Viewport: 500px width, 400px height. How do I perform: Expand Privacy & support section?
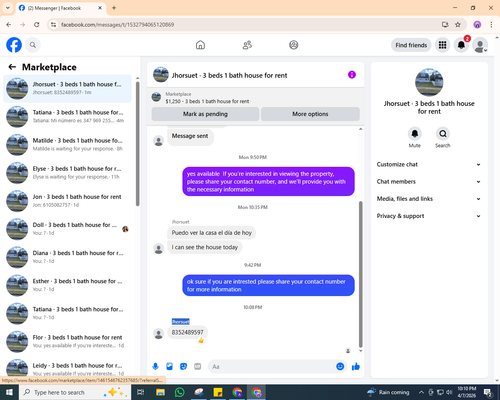coord(429,216)
